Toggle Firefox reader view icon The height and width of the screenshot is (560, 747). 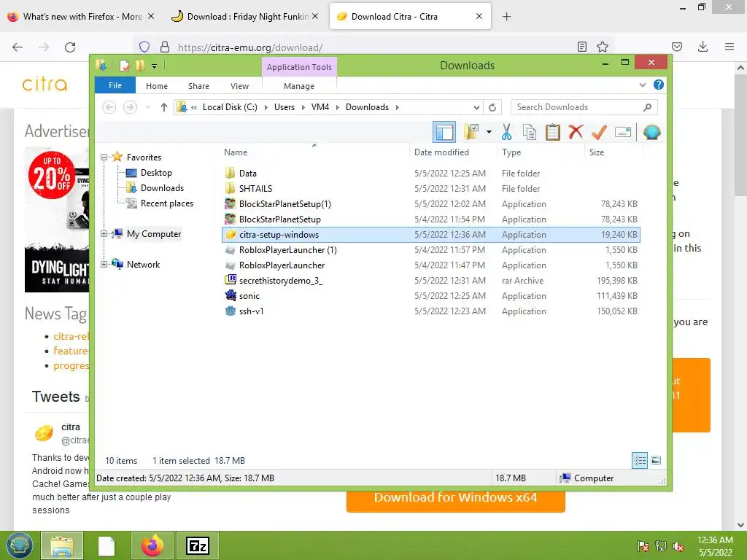coord(581,47)
